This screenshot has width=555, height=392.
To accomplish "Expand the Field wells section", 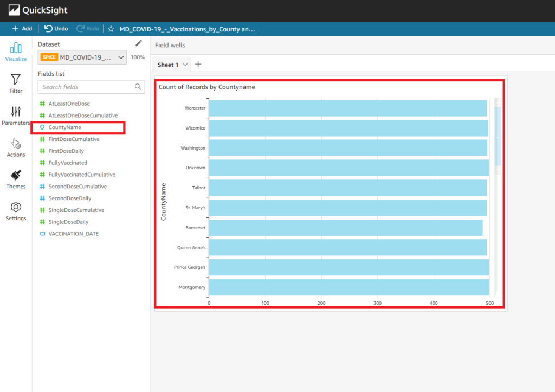I will (x=171, y=46).
